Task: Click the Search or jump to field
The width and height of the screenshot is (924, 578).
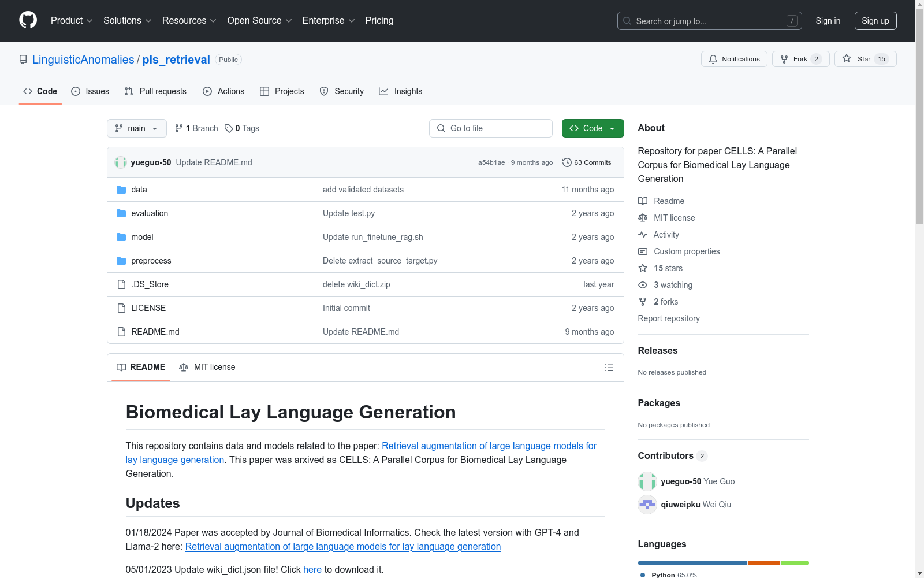Action: (710, 21)
